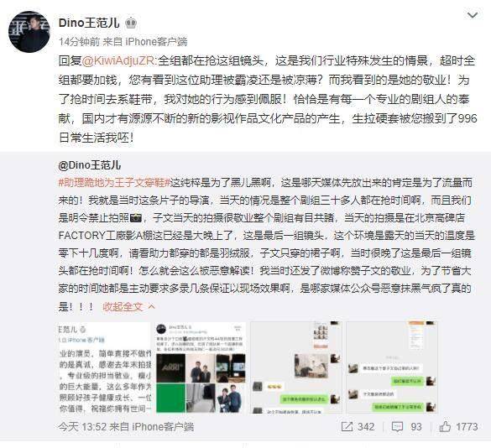
Task: Collapse full text via 收起全文
Action: pos(128,306)
